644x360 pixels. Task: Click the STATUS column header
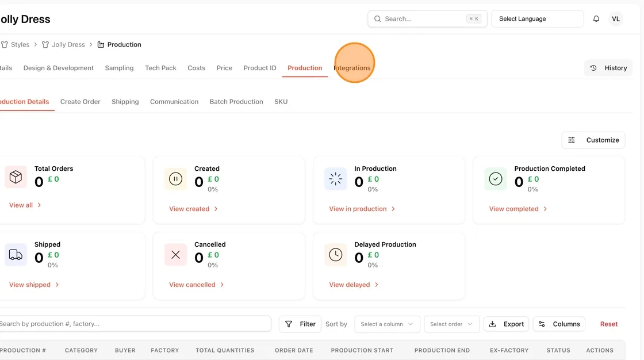pos(558,350)
